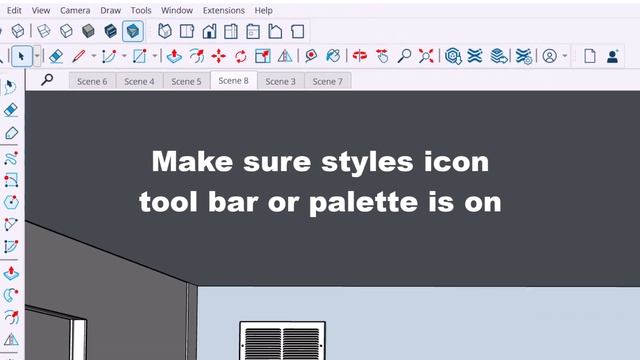Viewport: 640px width, 360px height.
Task: Click the scene search magnifier icon
Action: tap(47, 79)
